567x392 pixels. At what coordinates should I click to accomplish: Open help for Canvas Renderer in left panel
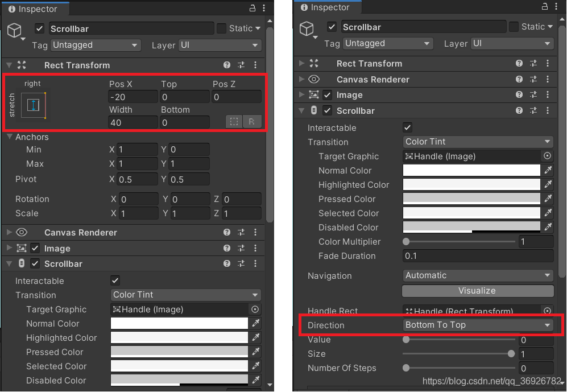(227, 232)
